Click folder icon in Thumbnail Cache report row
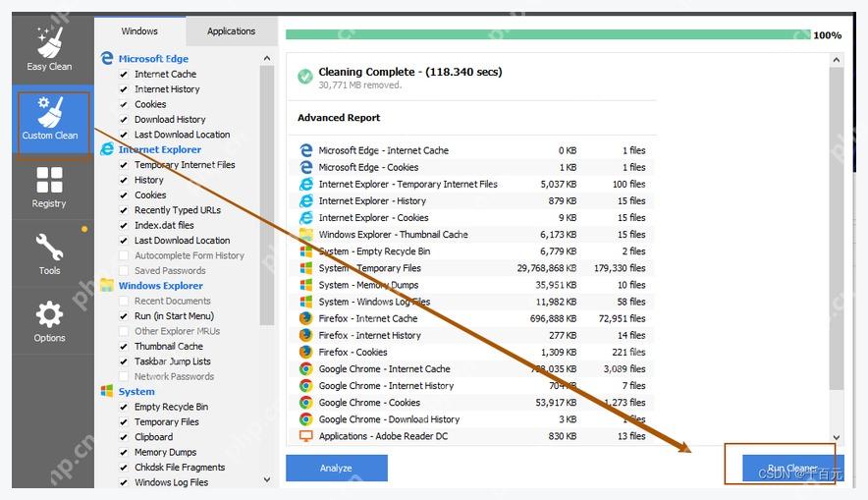The width and height of the screenshot is (868, 500). click(305, 234)
